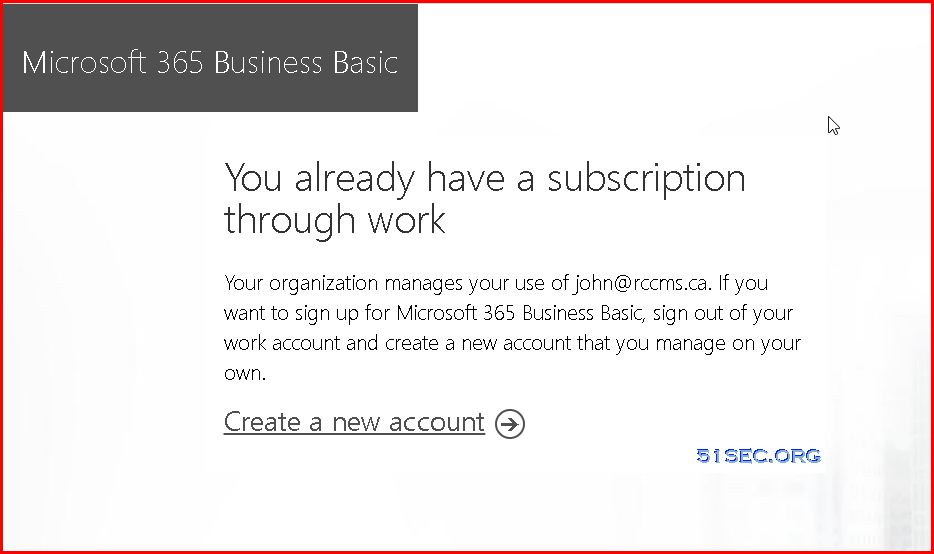Click Business Basic, in the paragraph text
This screenshot has height=554, width=934.
(584, 313)
